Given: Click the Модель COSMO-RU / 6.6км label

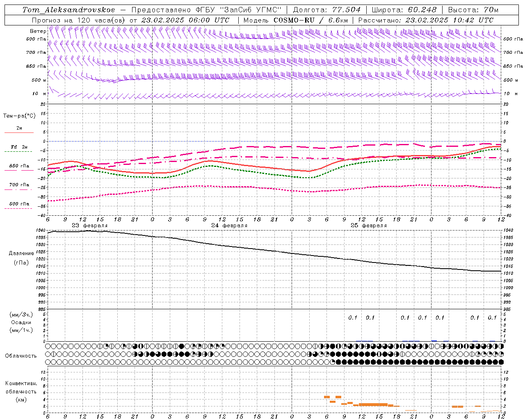Looking at the screenshot, I should 295,20.
